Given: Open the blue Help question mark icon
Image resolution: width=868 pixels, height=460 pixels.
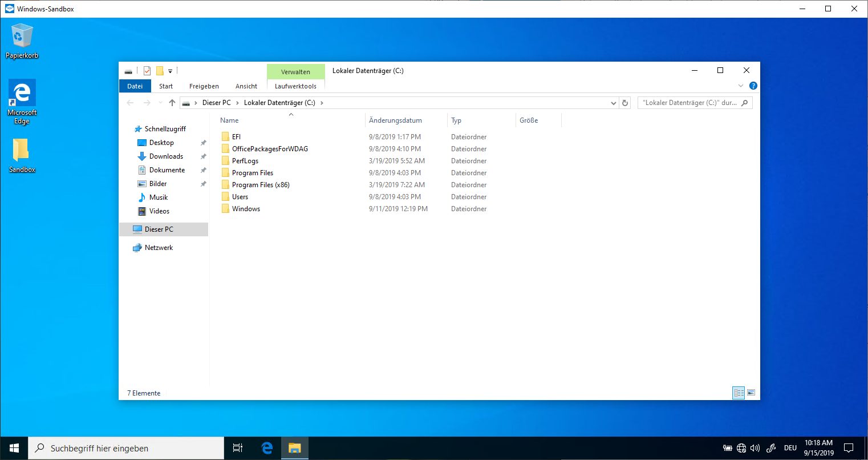Looking at the screenshot, I should pos(753,86).
